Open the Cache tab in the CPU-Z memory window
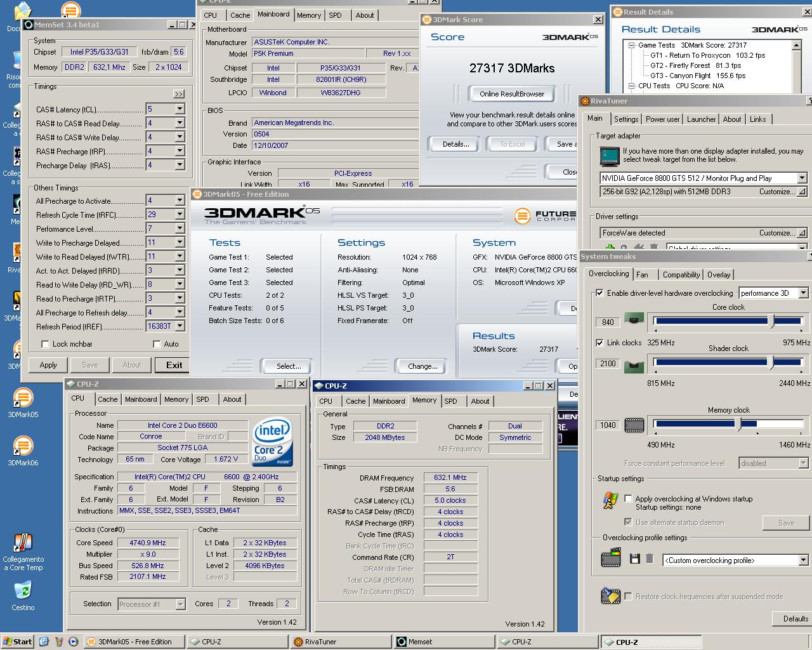 click(x=355, y=401)
